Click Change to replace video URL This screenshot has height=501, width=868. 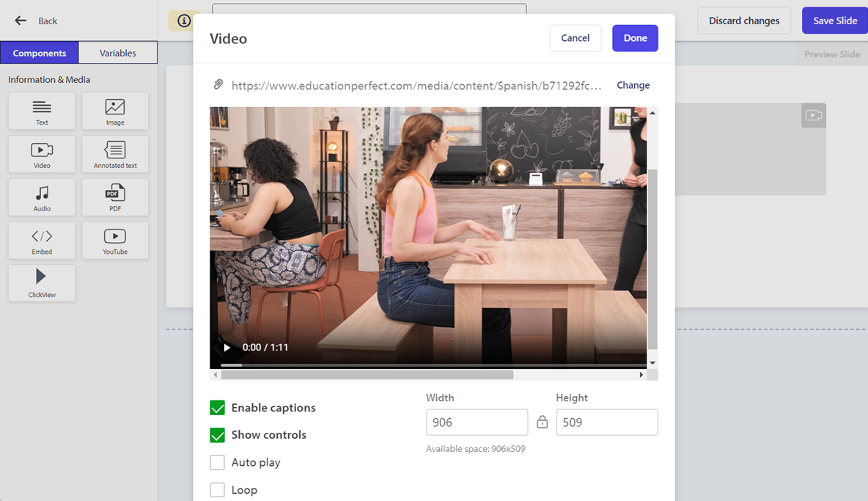(x=633, y=85)
